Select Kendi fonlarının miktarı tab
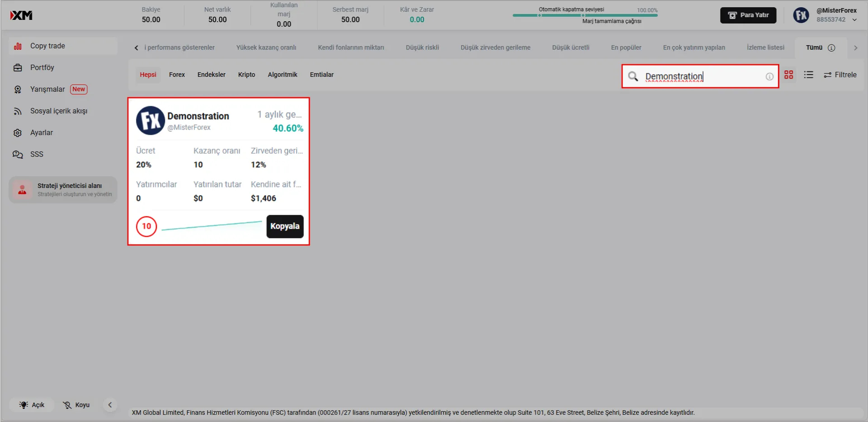The height and width of the screenshot is (422, 868). (351, 47)
